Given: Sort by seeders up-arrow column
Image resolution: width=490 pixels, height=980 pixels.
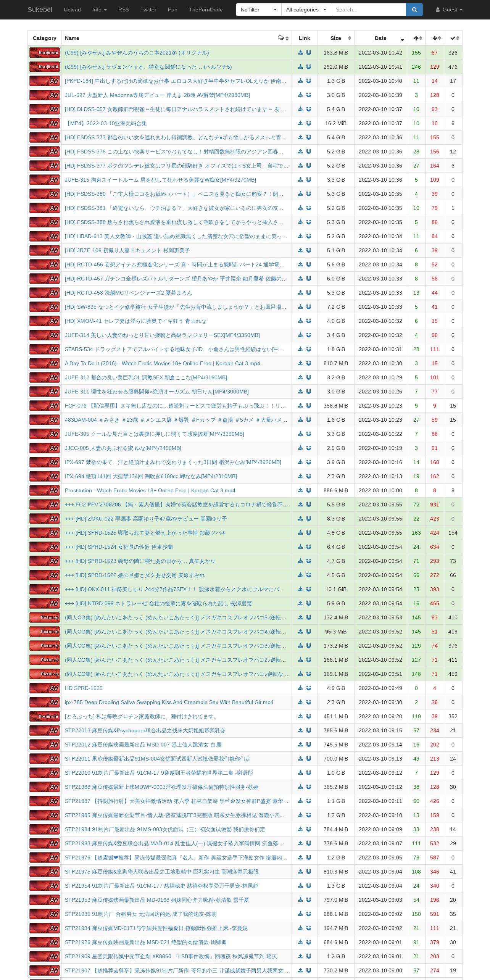Looking at the screenshot, I should click(x=416, y=38).
